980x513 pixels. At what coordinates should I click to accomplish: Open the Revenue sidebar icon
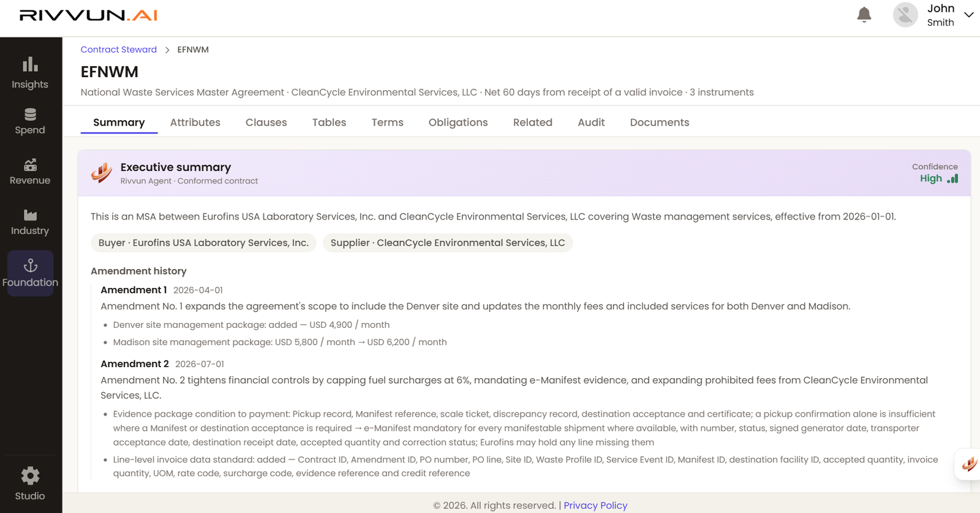click(30, 164)
